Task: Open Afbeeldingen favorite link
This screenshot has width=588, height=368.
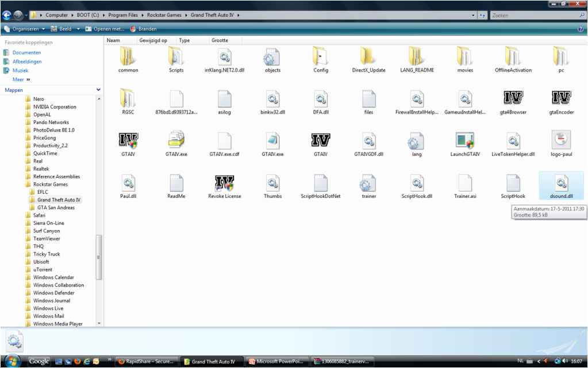Action: 27,62
